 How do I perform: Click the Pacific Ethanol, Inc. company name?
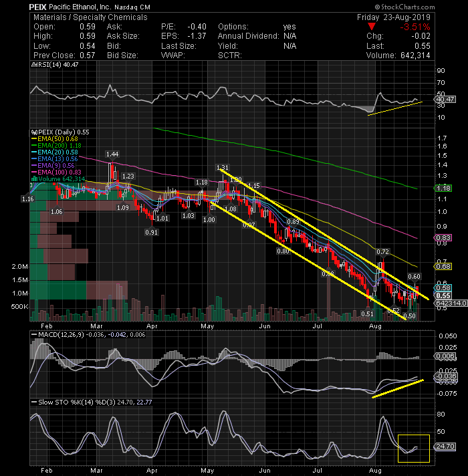click(80, 7)
